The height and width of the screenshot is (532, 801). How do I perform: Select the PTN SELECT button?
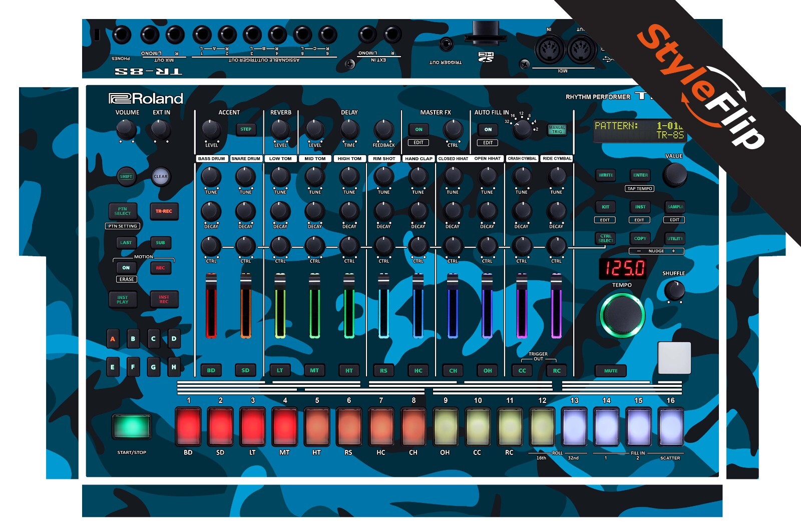pos(123,211)
